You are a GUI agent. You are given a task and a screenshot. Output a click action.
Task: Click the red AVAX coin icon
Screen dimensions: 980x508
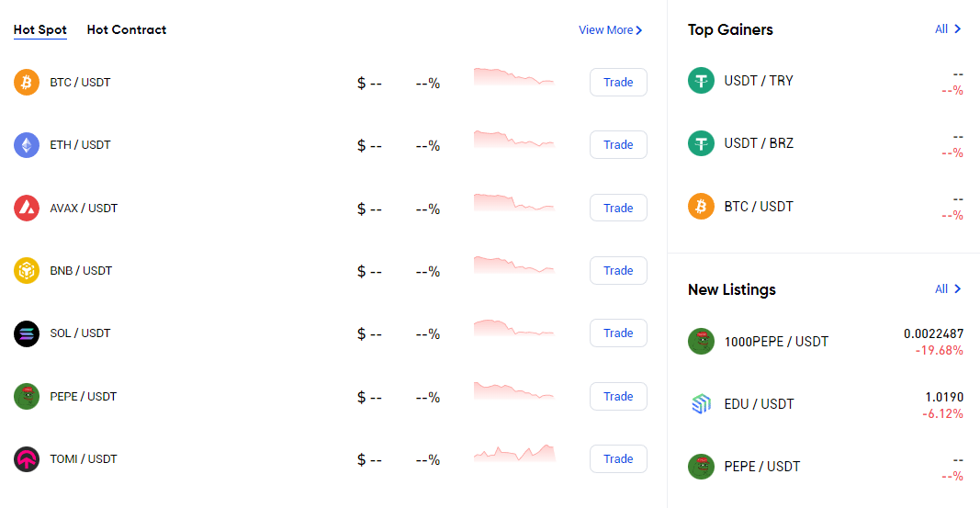pos(27,209)
